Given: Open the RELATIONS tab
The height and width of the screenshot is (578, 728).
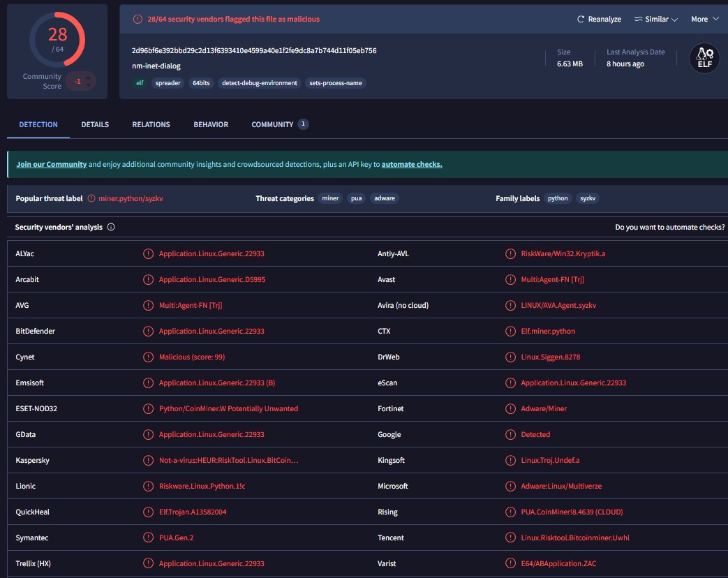Looking at the screenshot, I should (x=151, y=124).
